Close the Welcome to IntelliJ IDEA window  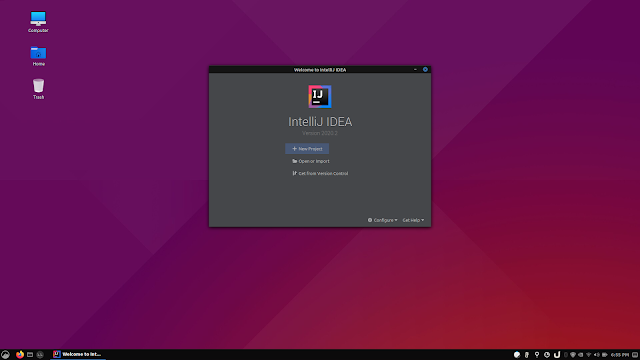point(425,69)
